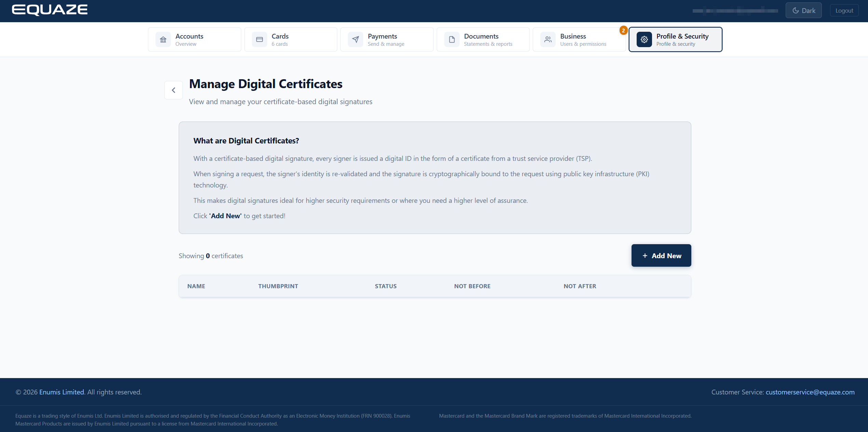Click 'Showing 0 certificates' text
The width and height of the screenshot is (868, 432).
211,256
